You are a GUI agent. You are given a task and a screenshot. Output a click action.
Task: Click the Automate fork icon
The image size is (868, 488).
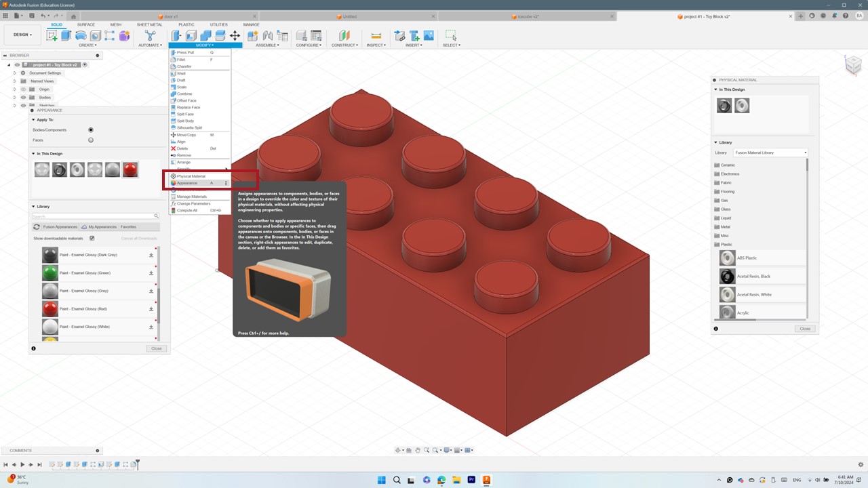pos(150,35)
